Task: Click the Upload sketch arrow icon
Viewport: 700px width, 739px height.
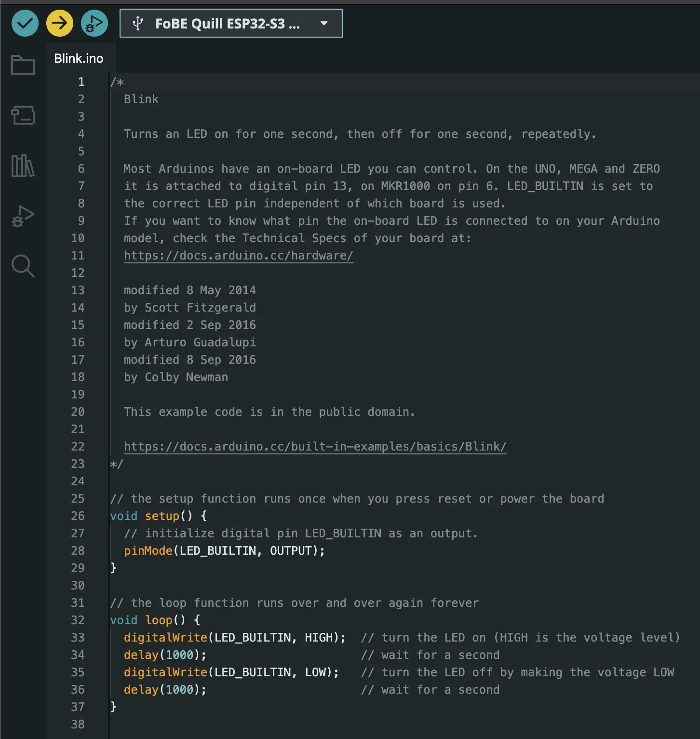Action: [x=59, y=23]
